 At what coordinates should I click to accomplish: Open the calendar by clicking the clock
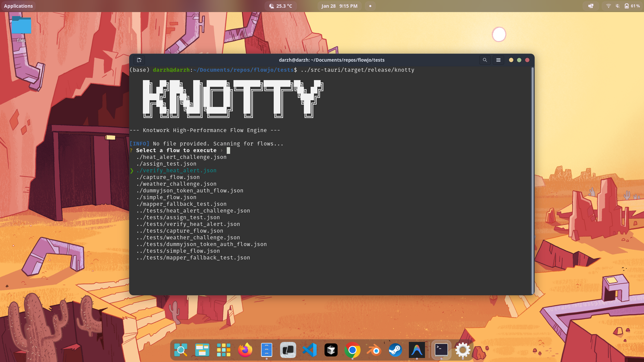(x=339, y=6)
